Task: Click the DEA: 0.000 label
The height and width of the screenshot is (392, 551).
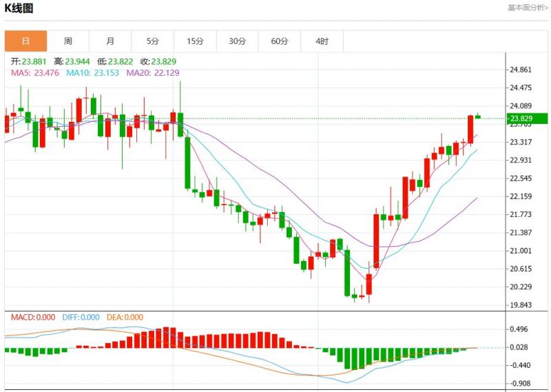Action: tap(125, 318)
